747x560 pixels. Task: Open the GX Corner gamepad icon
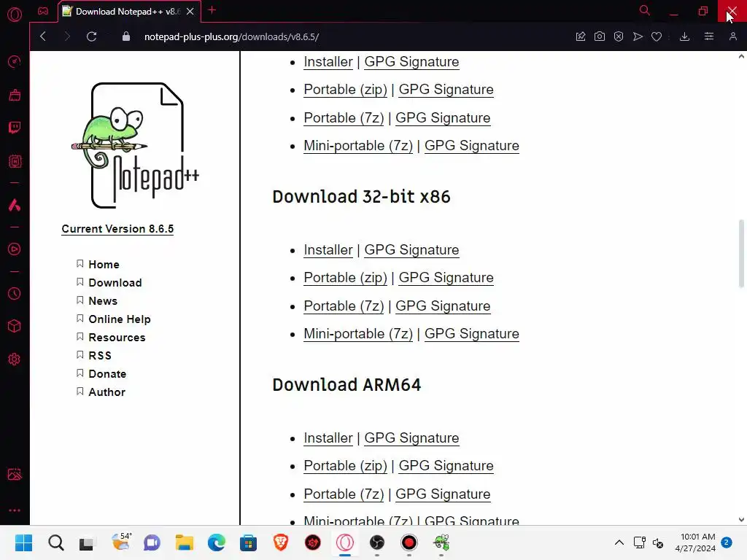[43, 11]
